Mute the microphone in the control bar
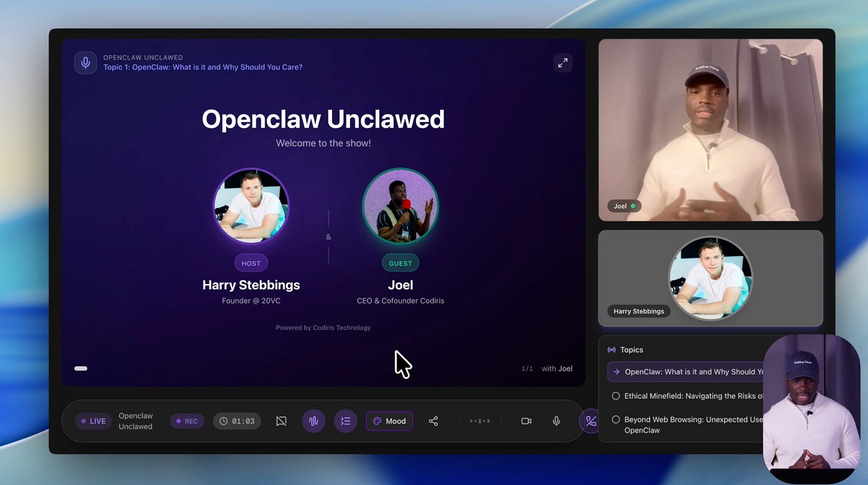868x485 pixels. [x=556, y=421]
